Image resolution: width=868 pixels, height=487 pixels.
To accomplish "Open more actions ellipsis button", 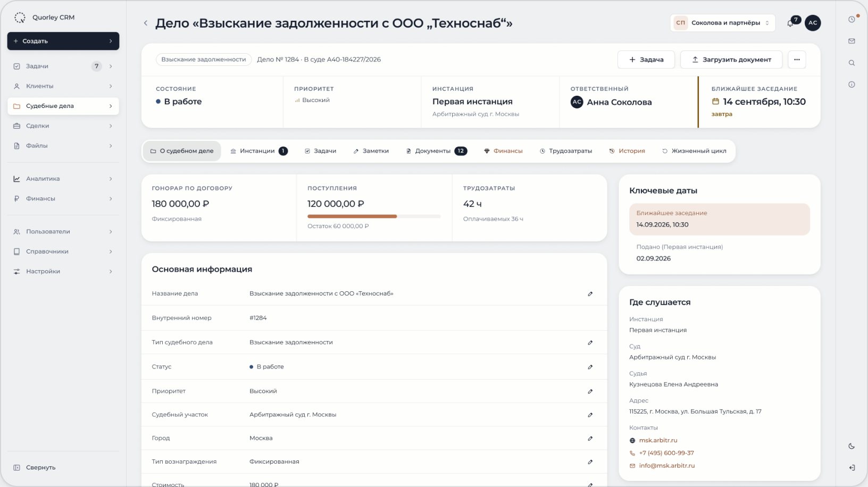I will [797, 60].
